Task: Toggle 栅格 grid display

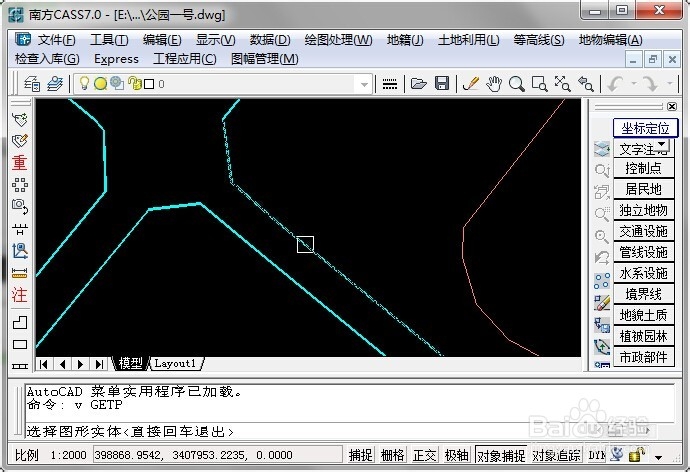Action: (x=392, y=455)
